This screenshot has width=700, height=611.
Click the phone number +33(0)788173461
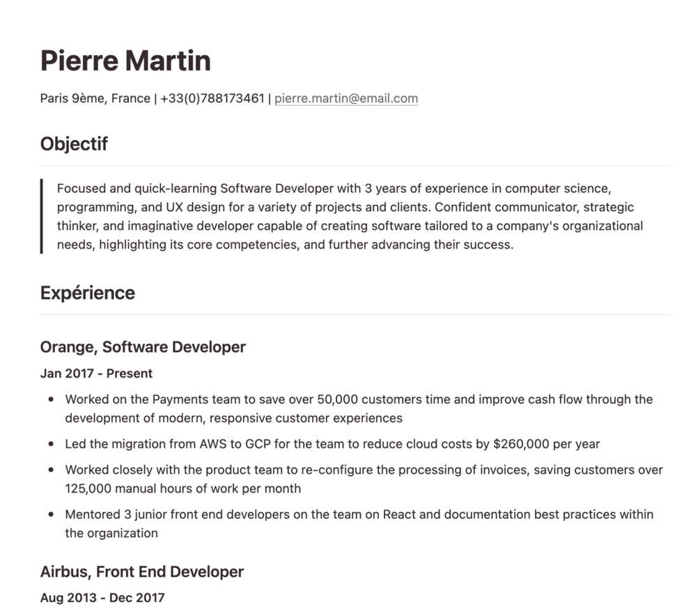[212, 98]
